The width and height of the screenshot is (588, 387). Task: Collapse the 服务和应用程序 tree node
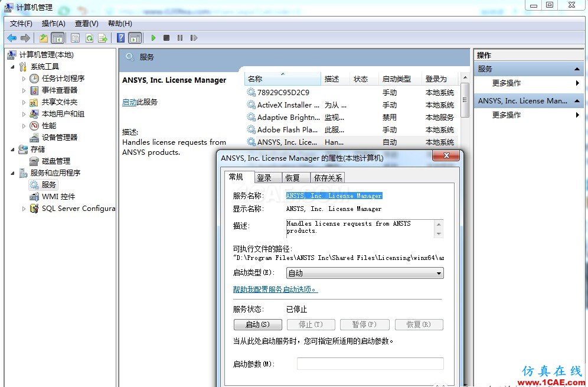point(12,173)
